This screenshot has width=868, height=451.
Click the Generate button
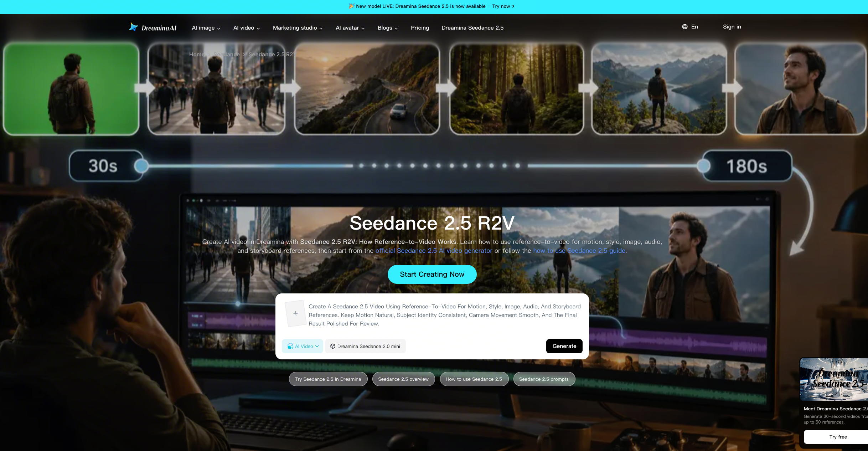coord(564,346)
